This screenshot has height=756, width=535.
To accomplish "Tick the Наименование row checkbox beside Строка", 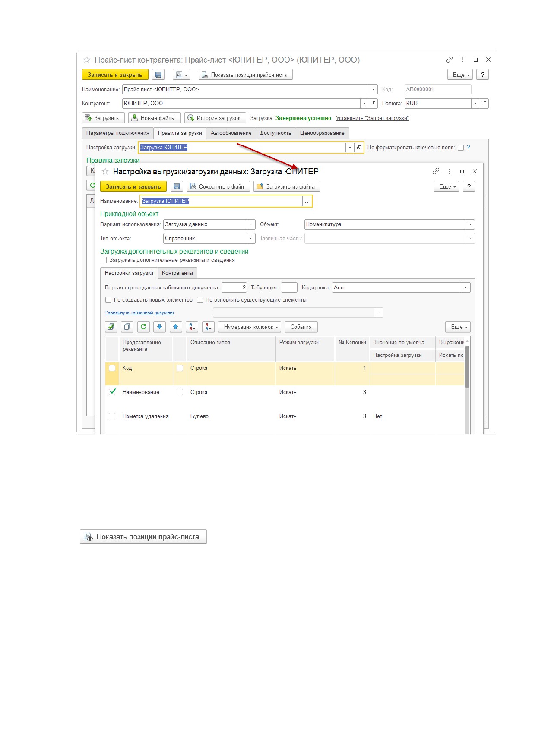I will click(180, 392).
